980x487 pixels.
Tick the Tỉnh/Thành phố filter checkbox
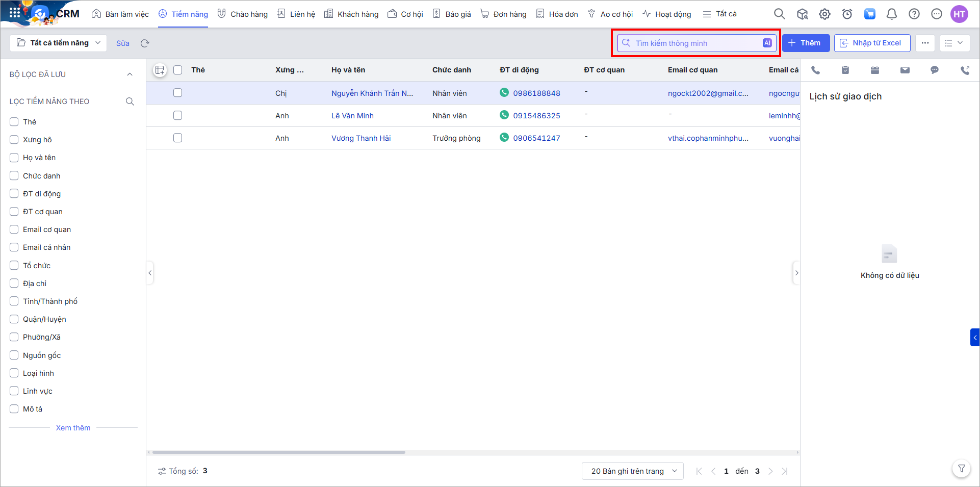point(14,301)
